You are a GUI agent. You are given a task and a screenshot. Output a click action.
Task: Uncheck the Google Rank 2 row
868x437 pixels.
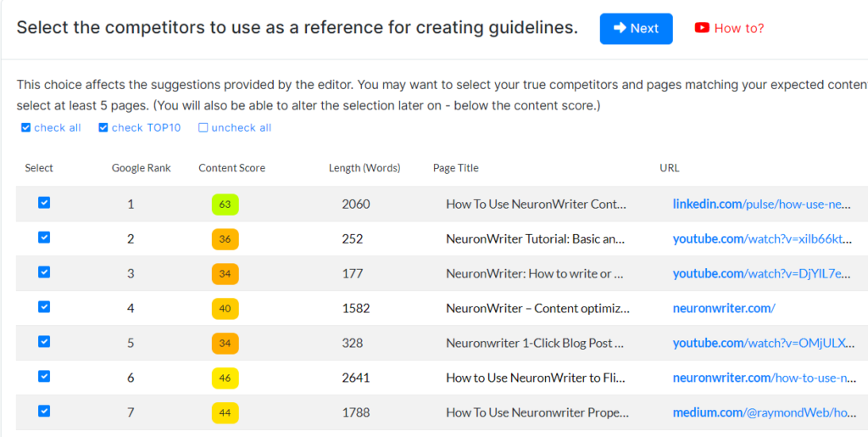pos(44,238)
